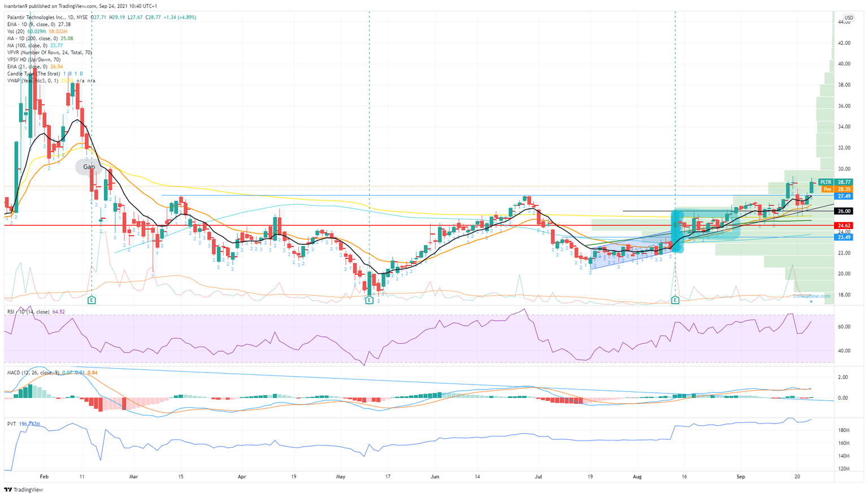Viewport: 868px width, 497px height.
Task: Click the Jun label on time axis
Action: pos(435,477)
